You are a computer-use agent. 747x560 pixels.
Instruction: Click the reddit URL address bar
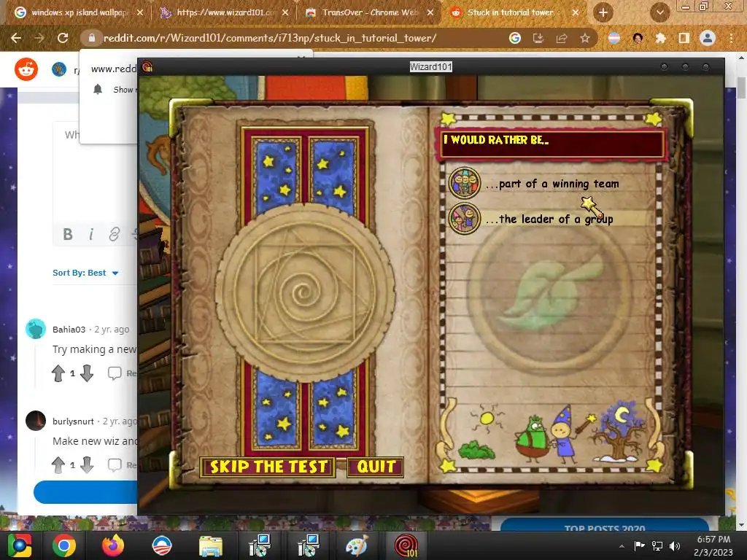[270, 38]
